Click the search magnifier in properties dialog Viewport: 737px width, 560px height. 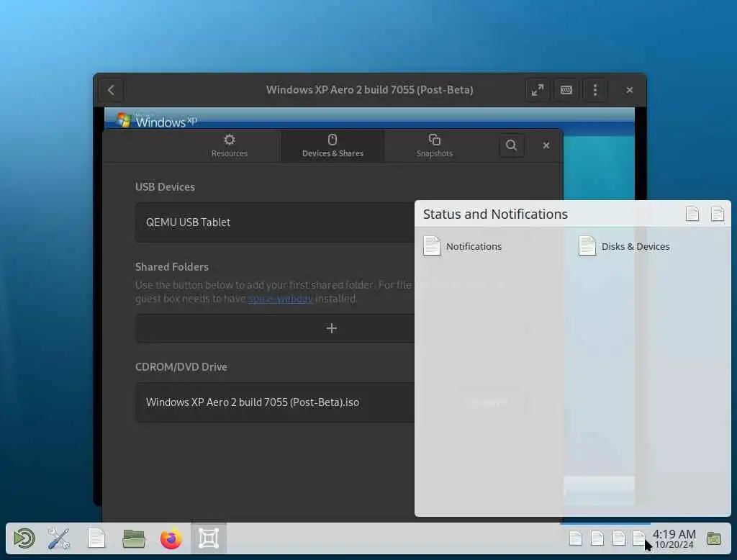point(512,145)
